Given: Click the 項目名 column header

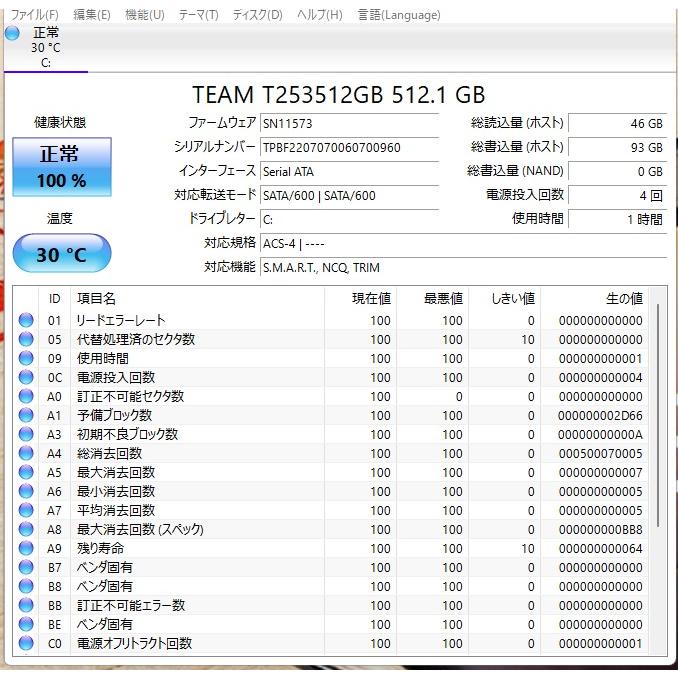Looking at the screenshot, I should coord(197,298).
